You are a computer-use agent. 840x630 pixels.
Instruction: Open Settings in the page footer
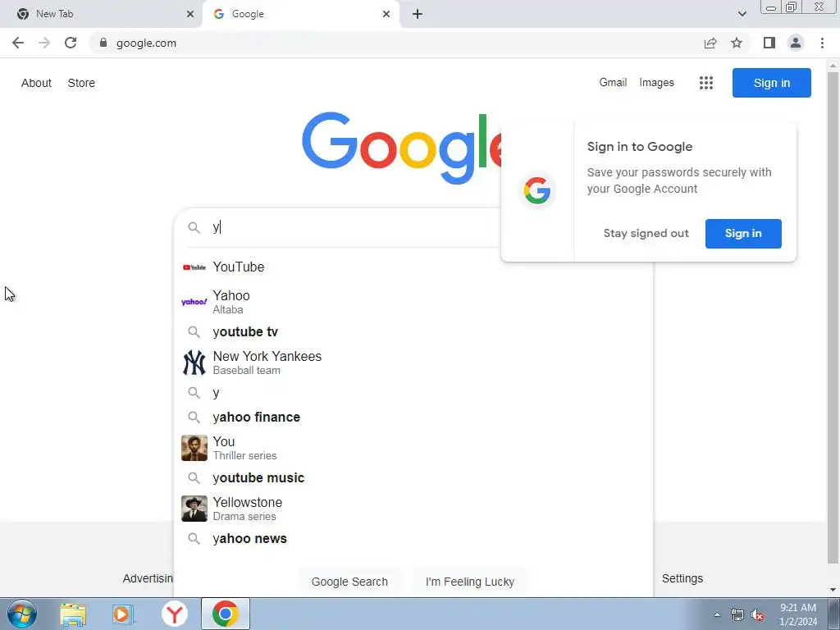coord(682,578)
